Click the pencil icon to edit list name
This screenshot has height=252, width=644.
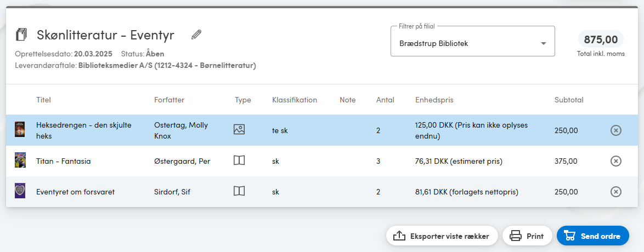point(197,35)
